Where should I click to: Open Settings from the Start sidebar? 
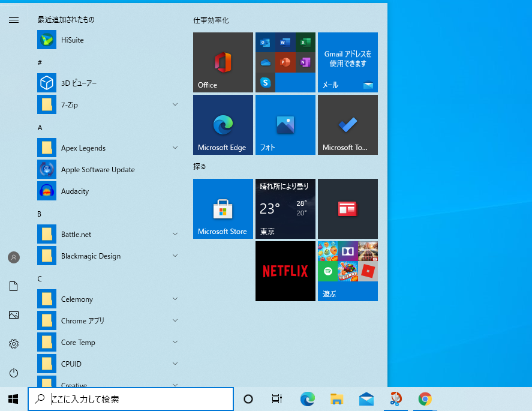click(x=13, y=343)
